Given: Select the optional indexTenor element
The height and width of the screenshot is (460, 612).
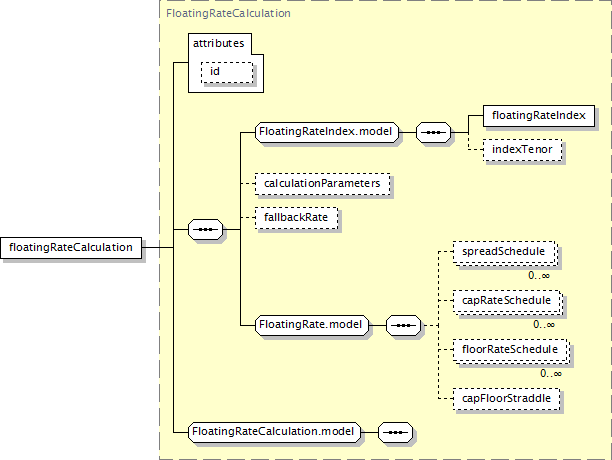Looking at the screenshot, I should click(x=522, y=149).
